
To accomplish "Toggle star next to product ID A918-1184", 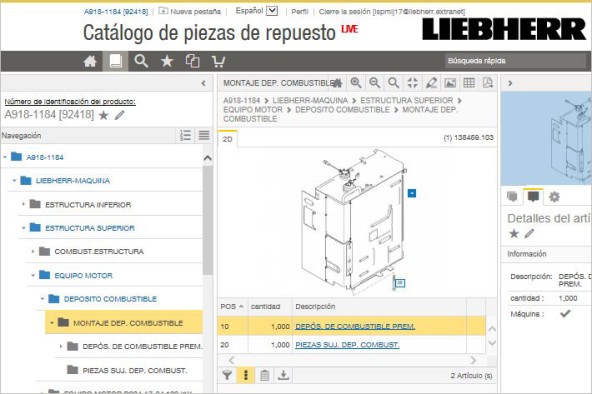I will pyautogui.click(x=103, y=115).
